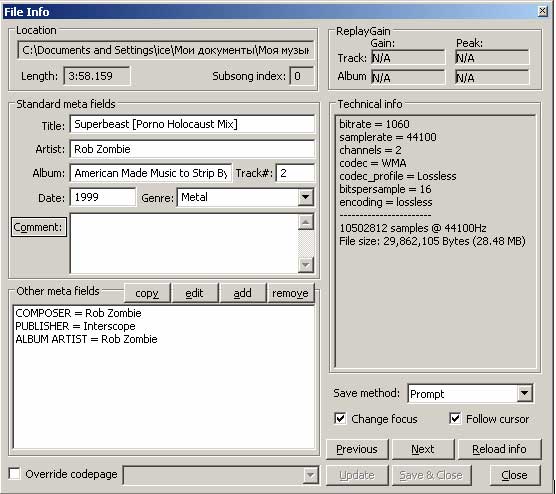
Task: Click the Album Peak N/A field
Action: (x=492, y=77)
